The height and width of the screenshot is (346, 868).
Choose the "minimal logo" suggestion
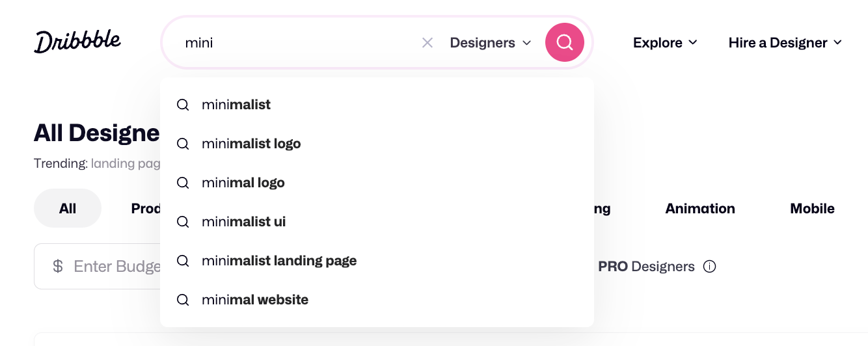[x=243, y=183]
